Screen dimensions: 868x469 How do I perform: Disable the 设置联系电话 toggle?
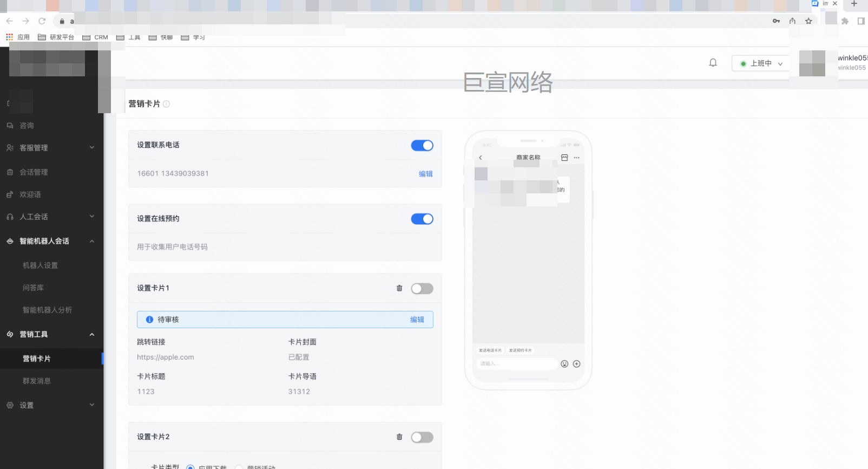pos(422,146)
